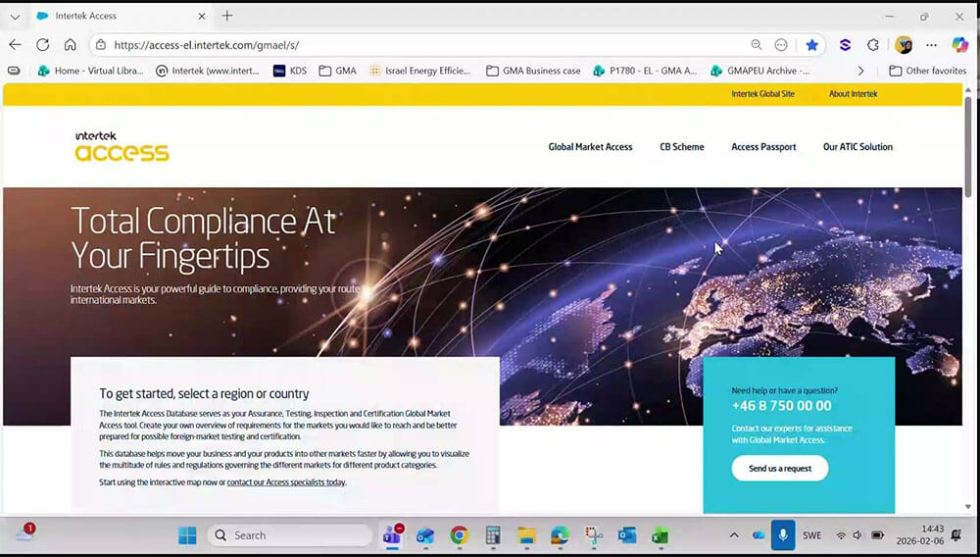Open the Israel Energy Efficie... bookmark
This screenshot has height=557, width=980.
tap(420, 71)
